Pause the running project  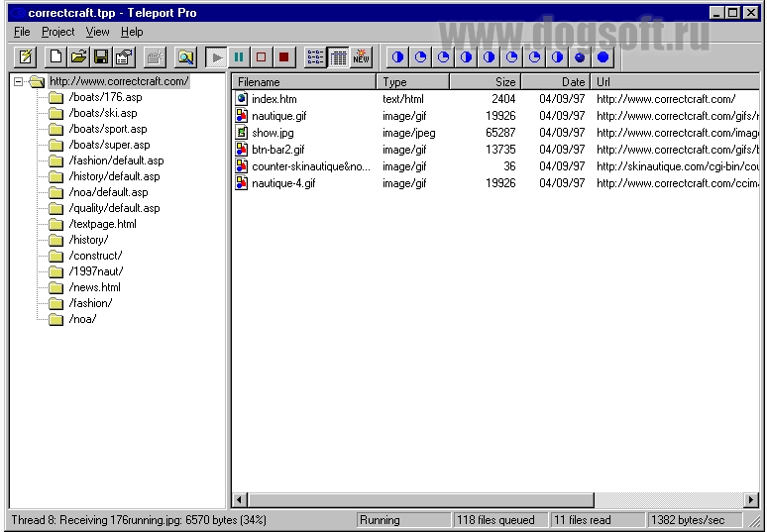239,57
